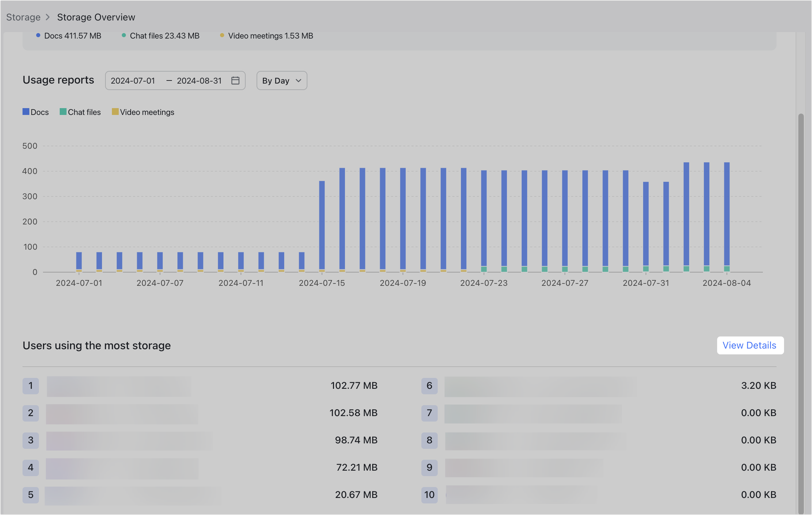This screenshot has height=515, width=812.
Task: Open the calendar date picker icon
Action: (235, 80)
